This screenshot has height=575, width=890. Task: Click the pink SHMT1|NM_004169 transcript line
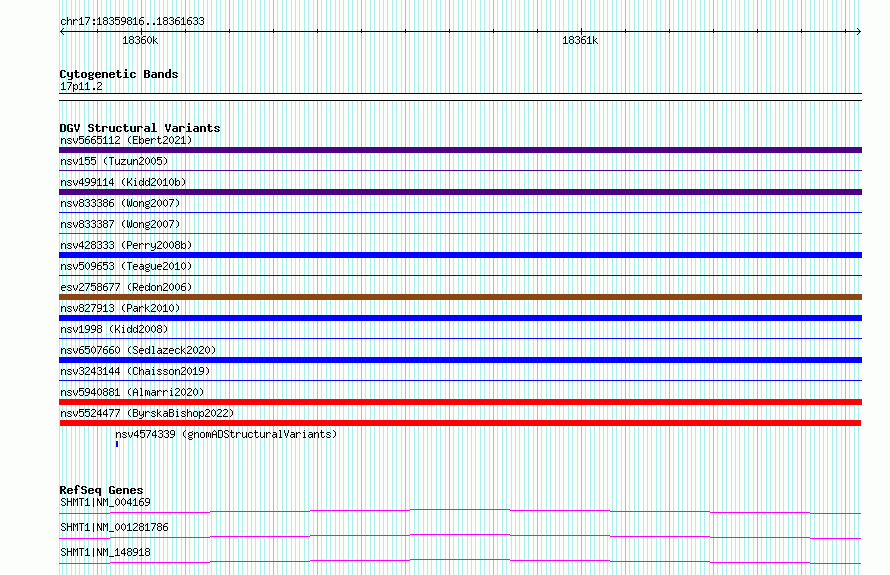pos(460,511)
